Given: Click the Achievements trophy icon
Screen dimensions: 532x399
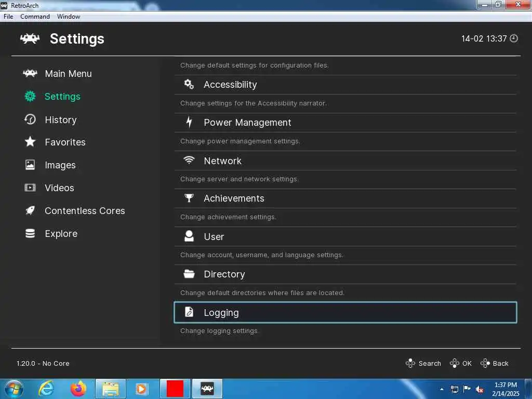Looking at the screenshot, I should (x=189, y=198).
